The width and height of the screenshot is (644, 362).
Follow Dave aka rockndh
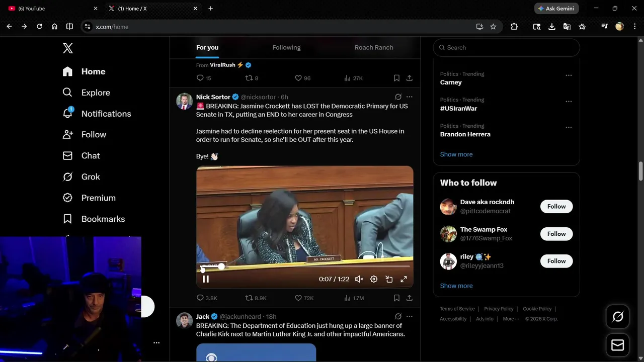[556, 207]
